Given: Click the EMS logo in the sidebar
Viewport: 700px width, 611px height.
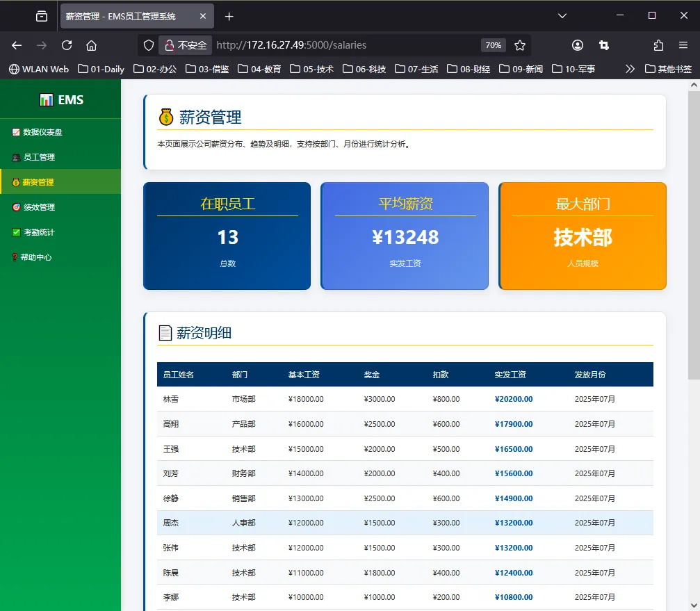Looking at the screenshot, I should 61,99.
